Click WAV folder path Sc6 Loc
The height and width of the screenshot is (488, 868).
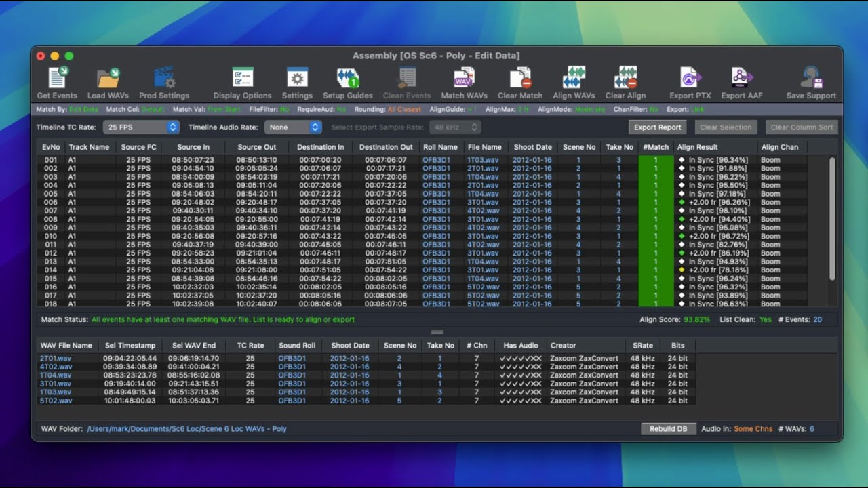pyautogui.click(x=187, y=429)
